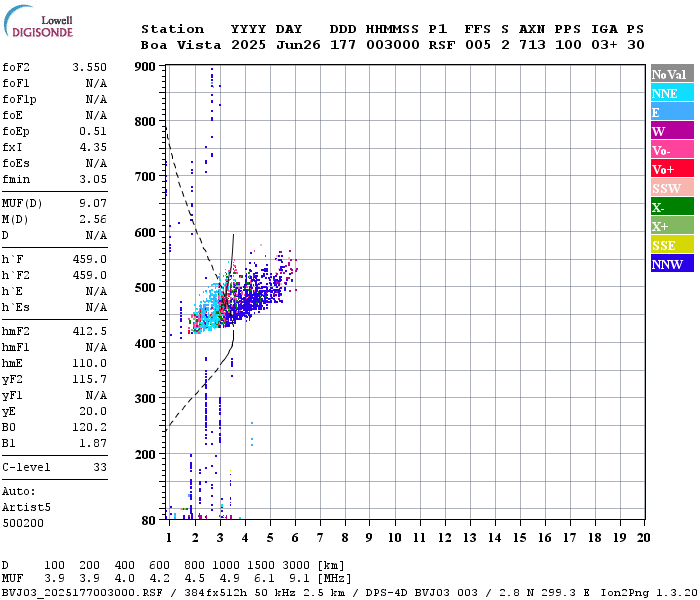Screen dimensions: 700x600
Task: Click the hmE value 110.0
Action: [x=90, y=363]
